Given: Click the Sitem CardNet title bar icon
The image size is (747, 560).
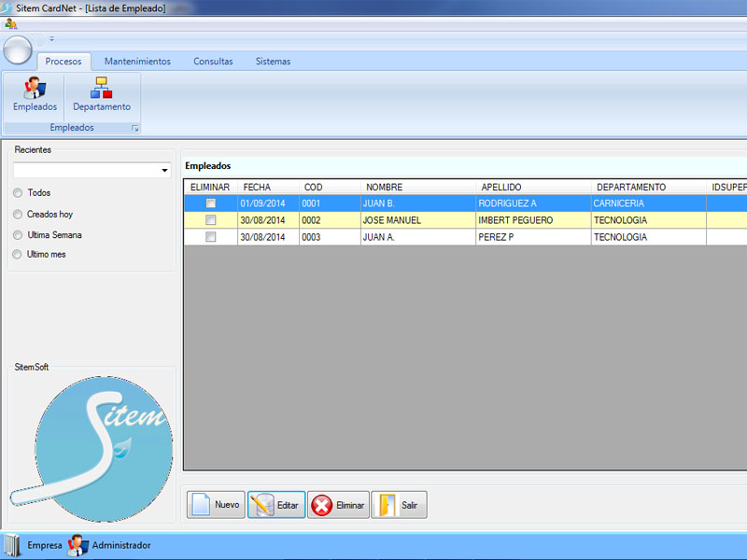Looking at the screenshot, I should (x=7, y=8).
